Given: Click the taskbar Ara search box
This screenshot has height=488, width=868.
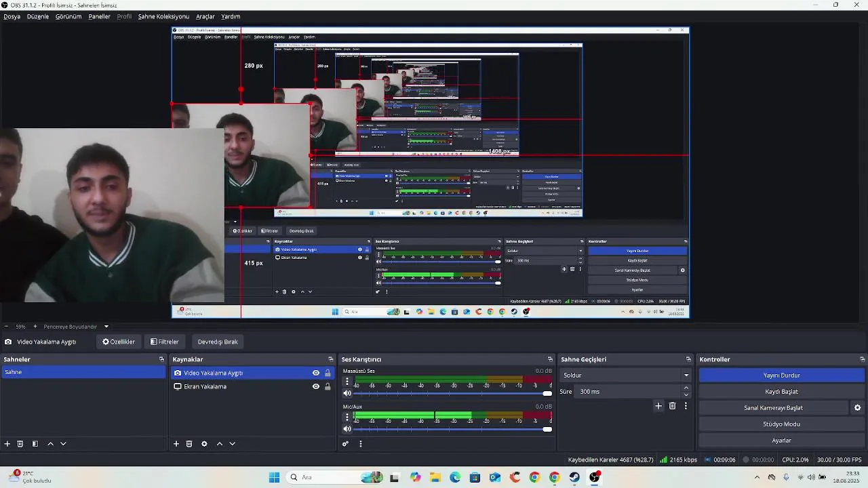Looking at the screenshot, I should [x=336, y=477].
